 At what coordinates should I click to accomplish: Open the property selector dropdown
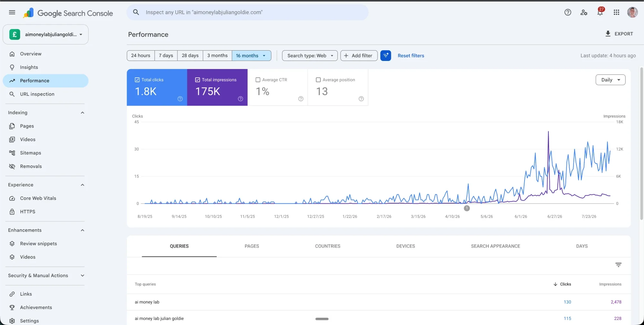[45, 34]
